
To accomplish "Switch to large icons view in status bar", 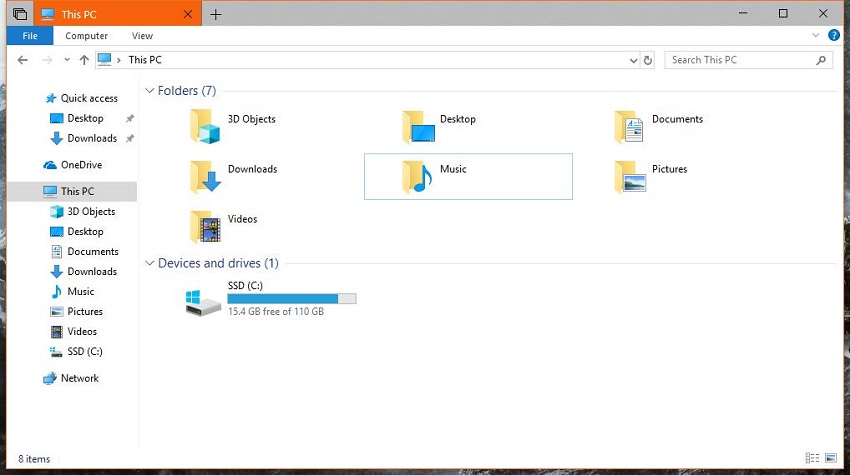I will pyautogui.click(x=830, y=459).
